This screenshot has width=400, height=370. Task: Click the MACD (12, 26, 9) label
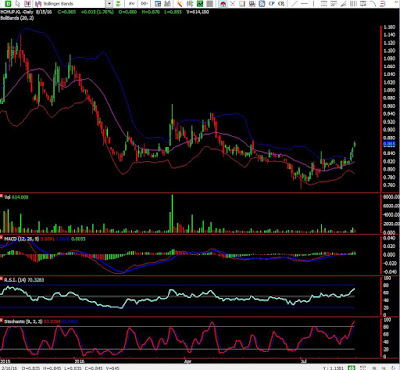[x=22, y=239]
